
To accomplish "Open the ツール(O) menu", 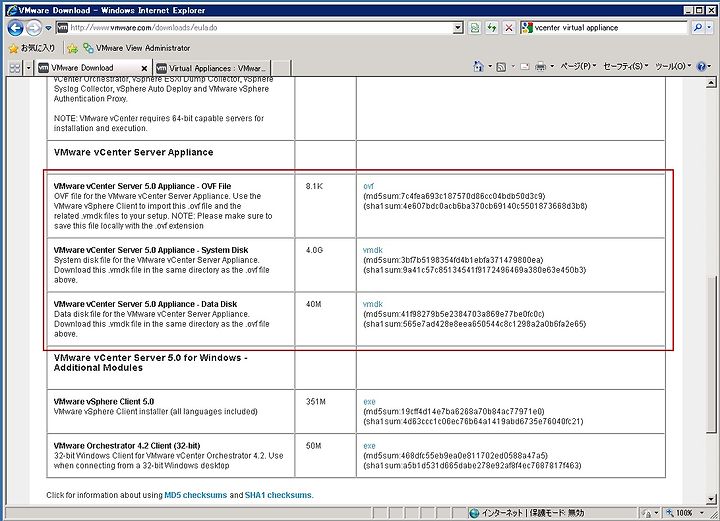I will point(673,67).
